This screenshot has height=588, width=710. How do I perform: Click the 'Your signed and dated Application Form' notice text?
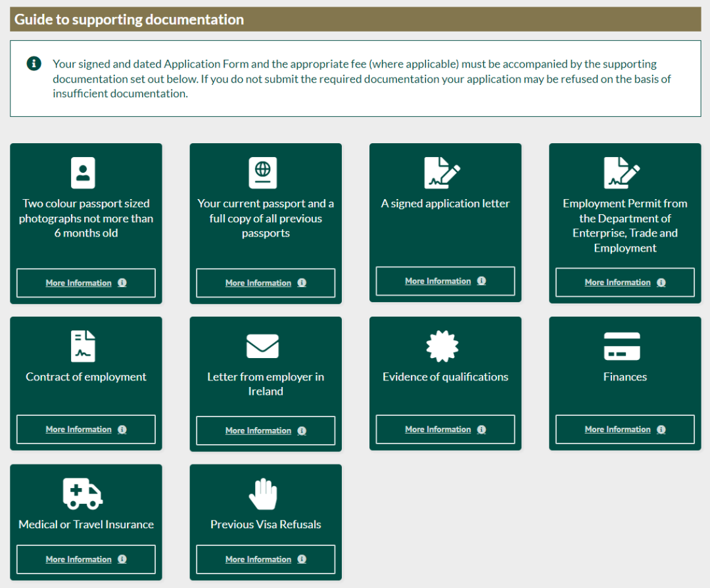(x=362, y=79)
